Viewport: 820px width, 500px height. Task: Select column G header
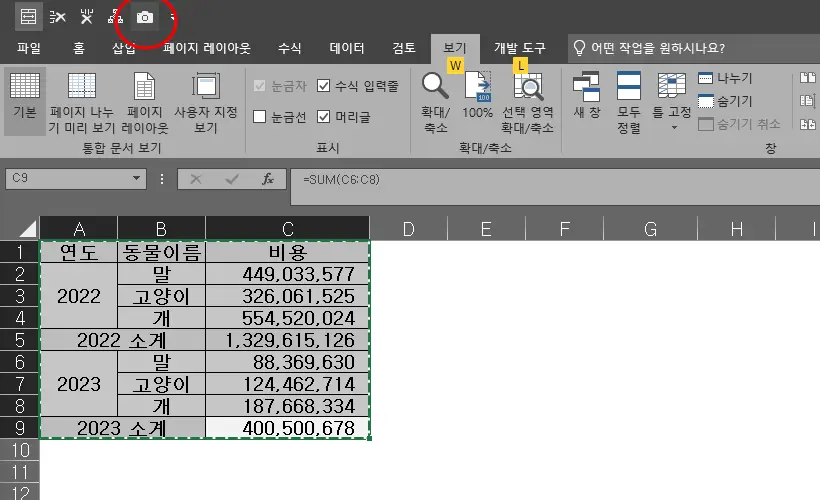(650, 229)
